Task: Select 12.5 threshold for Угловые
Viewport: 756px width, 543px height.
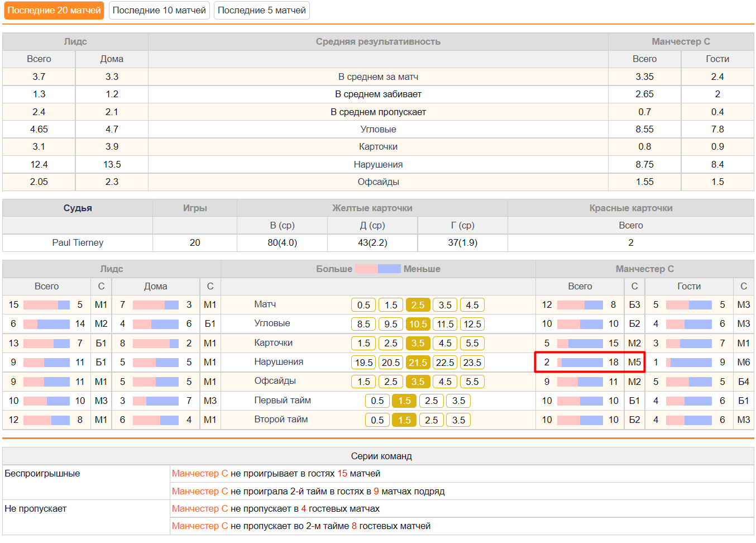Action: (472, 324)
